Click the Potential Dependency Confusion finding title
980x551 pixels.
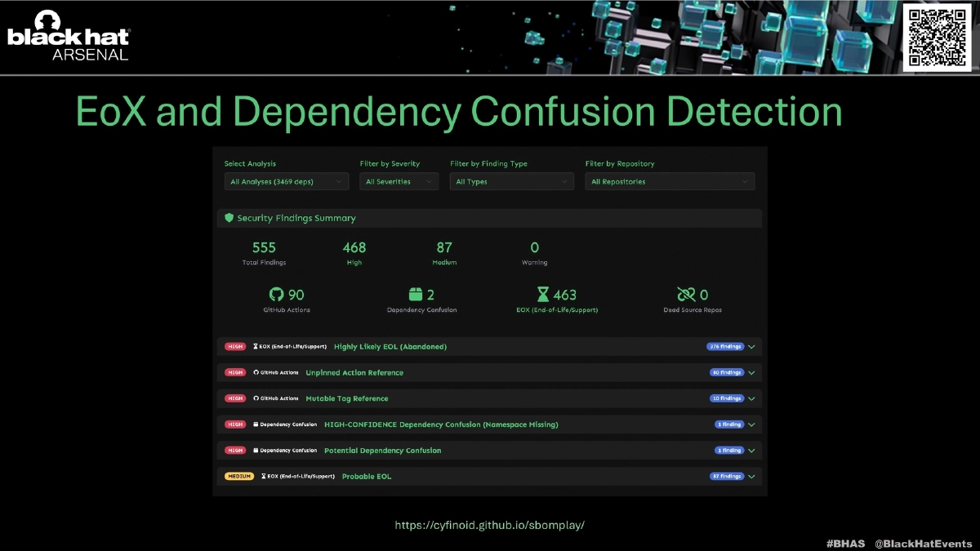382,451
